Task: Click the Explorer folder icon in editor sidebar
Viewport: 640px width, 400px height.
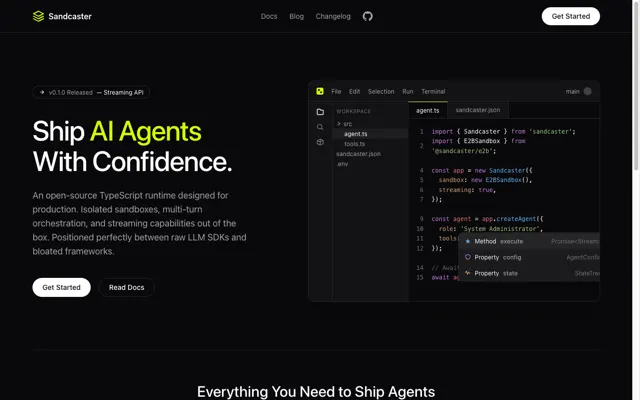Action: (x=320, y=112)
